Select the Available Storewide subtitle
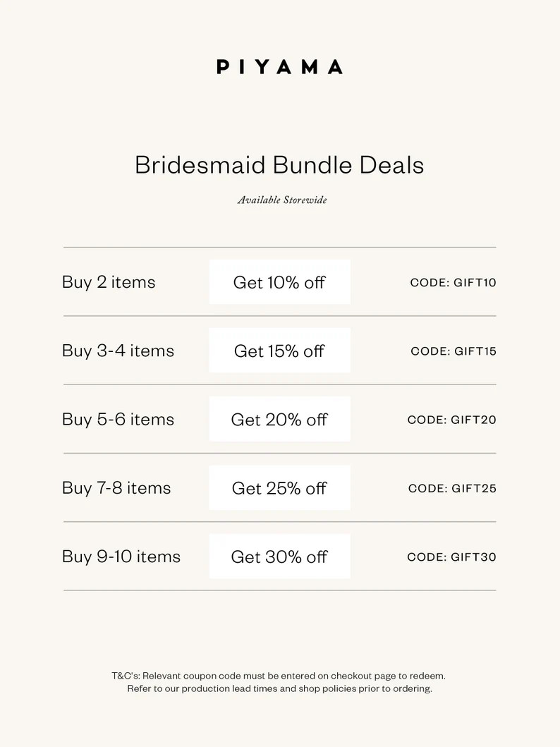 (x=282, y=200)
